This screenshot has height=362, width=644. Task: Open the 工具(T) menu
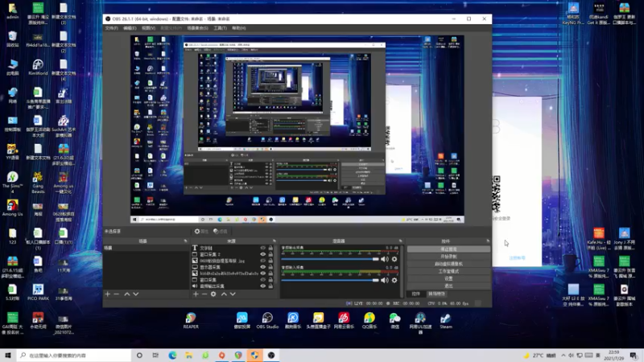coord(220,28)
